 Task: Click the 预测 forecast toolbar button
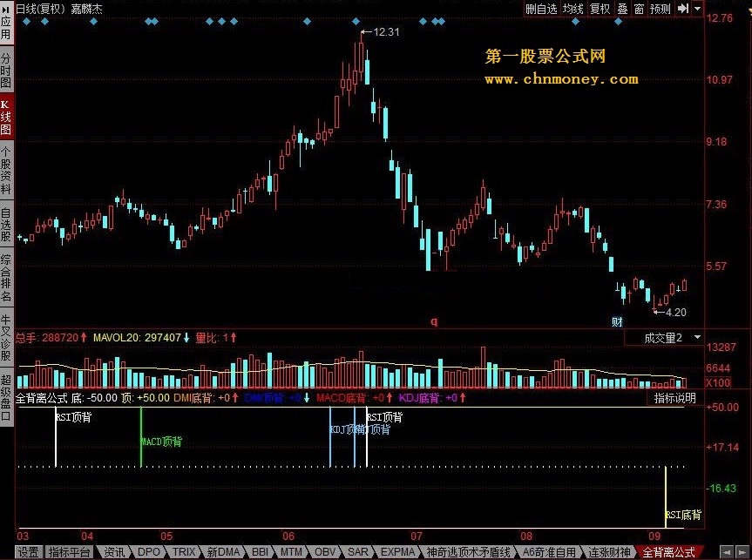661,9
